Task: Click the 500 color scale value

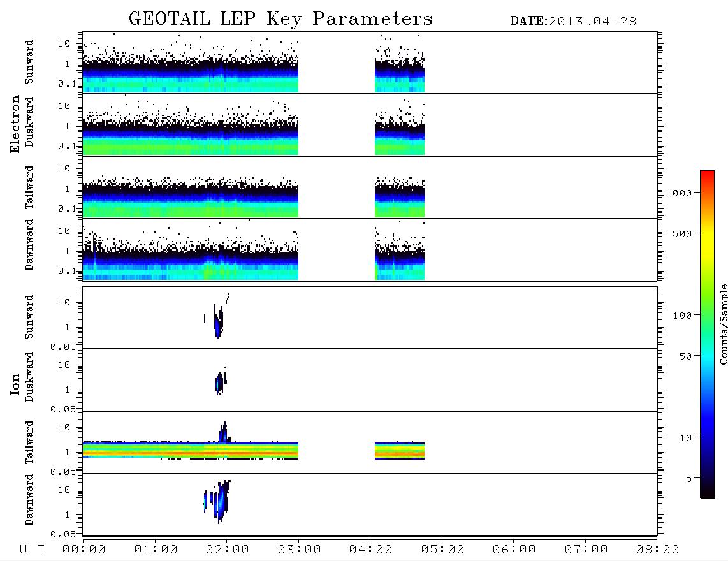Action: (x=683, y=234)
